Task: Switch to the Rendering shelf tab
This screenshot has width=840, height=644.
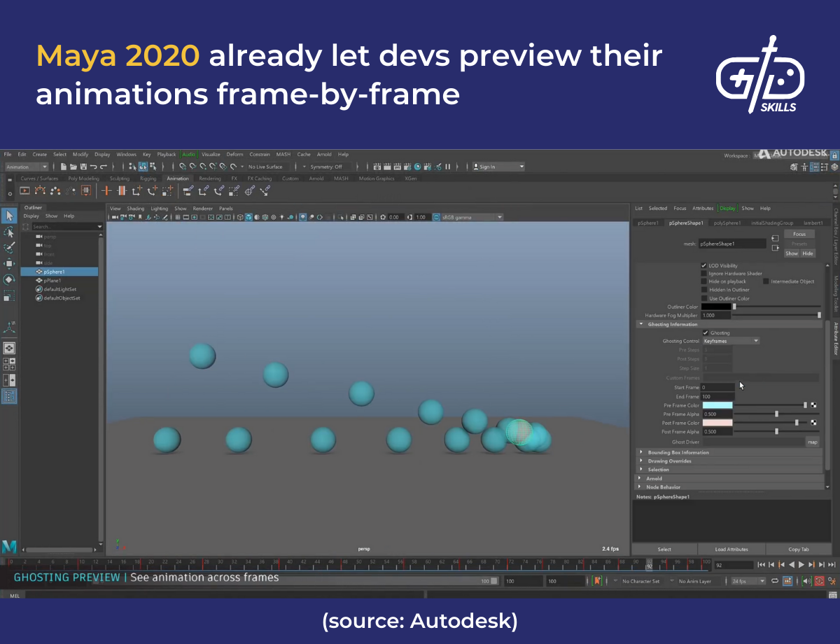Action: click(x=209, y=178)
